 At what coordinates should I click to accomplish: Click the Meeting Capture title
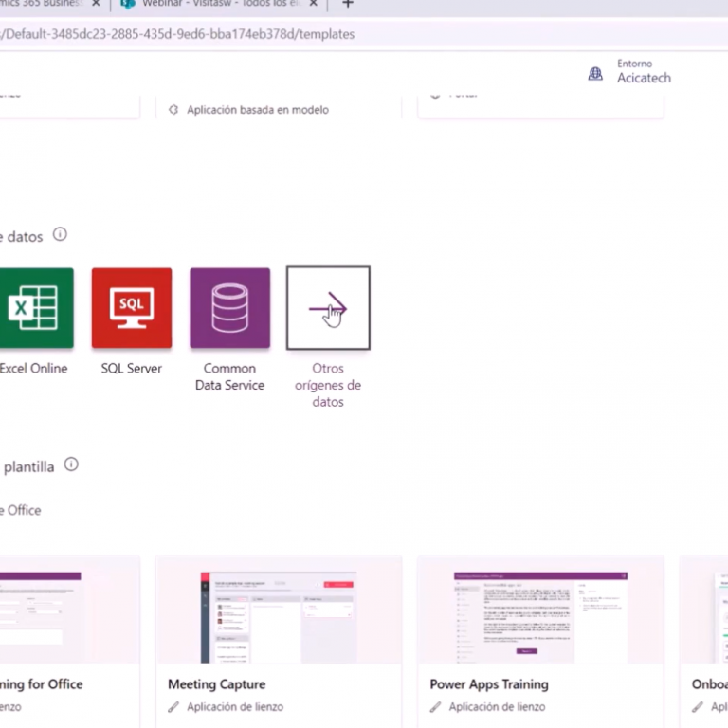(217, 684)
